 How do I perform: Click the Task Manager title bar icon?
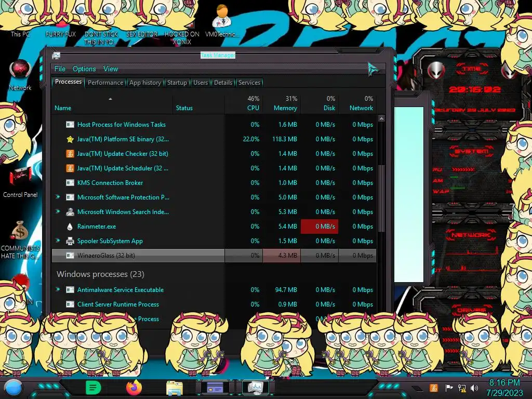coord(56,55)
